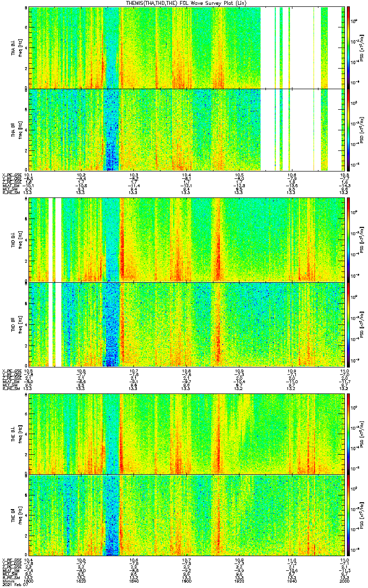Select the THE B-perpendicular axis label
The height and width of the screenshot is (588, 368).
[x=14, y=434]
